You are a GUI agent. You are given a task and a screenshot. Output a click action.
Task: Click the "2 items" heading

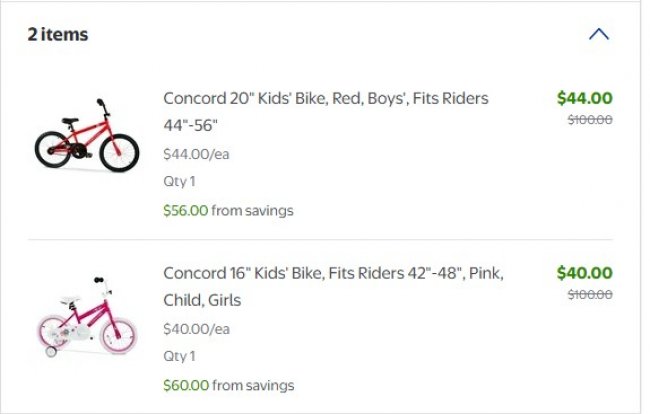point(58,34)
